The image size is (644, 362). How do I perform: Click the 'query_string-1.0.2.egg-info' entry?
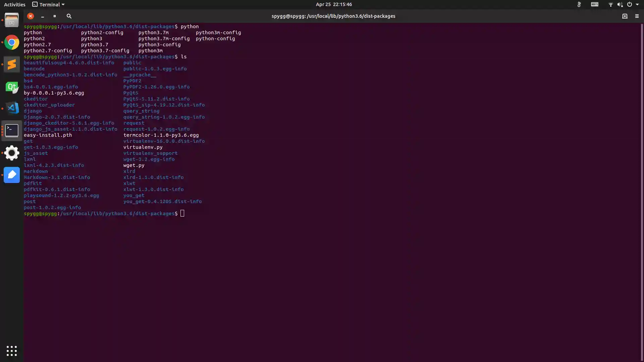click(164, 117)
